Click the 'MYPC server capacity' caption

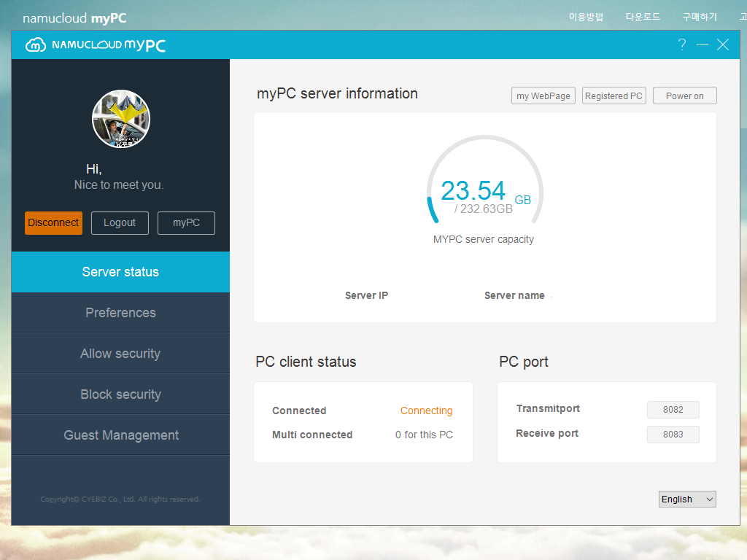pos(483,239)
